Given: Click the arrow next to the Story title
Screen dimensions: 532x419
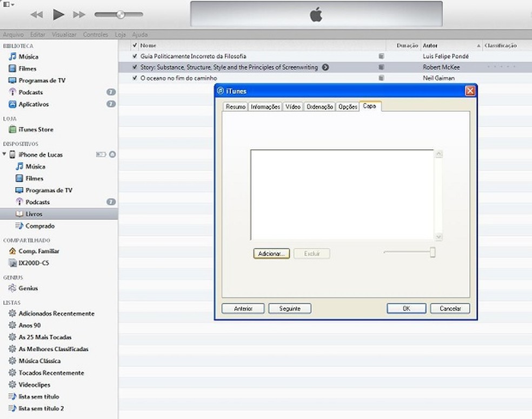Looking at the screenshot, I should [x=325, y=67].
